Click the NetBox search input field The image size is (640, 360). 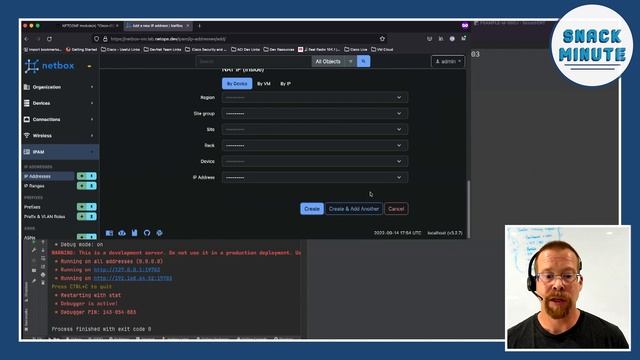point(253,61)
